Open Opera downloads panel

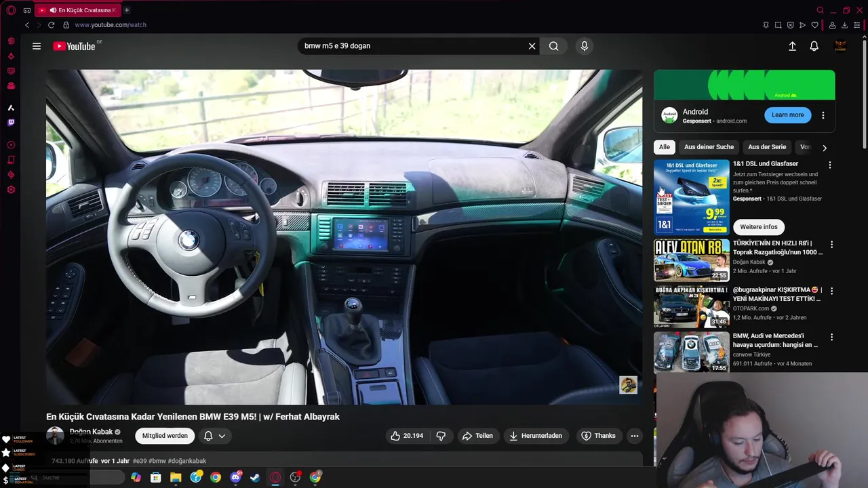pos(845,25)
